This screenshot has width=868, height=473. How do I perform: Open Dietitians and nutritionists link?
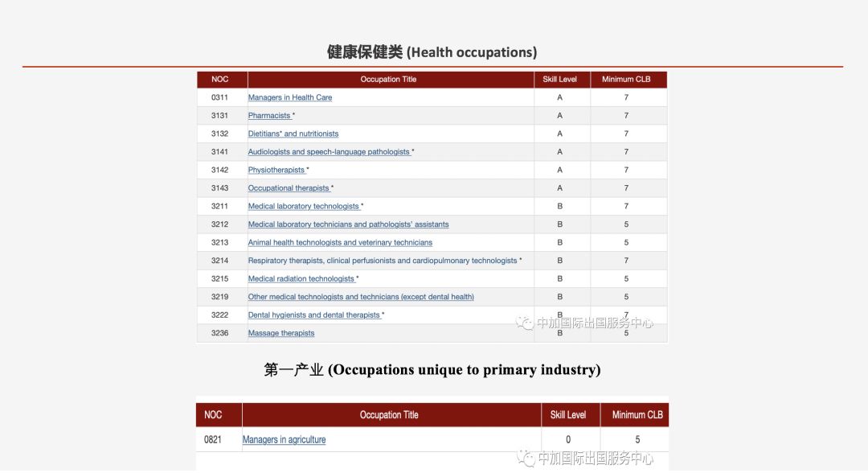[293, 134]
